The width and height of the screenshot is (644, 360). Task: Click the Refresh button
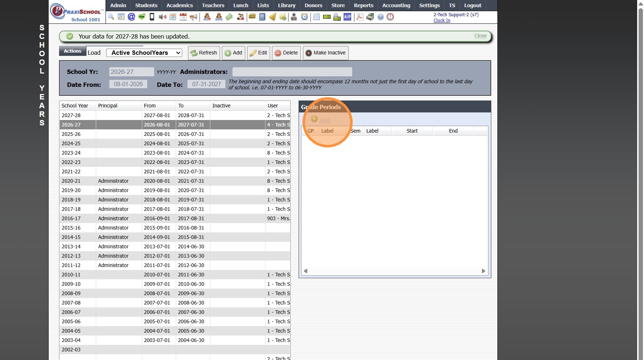click(x=204, y=53)
